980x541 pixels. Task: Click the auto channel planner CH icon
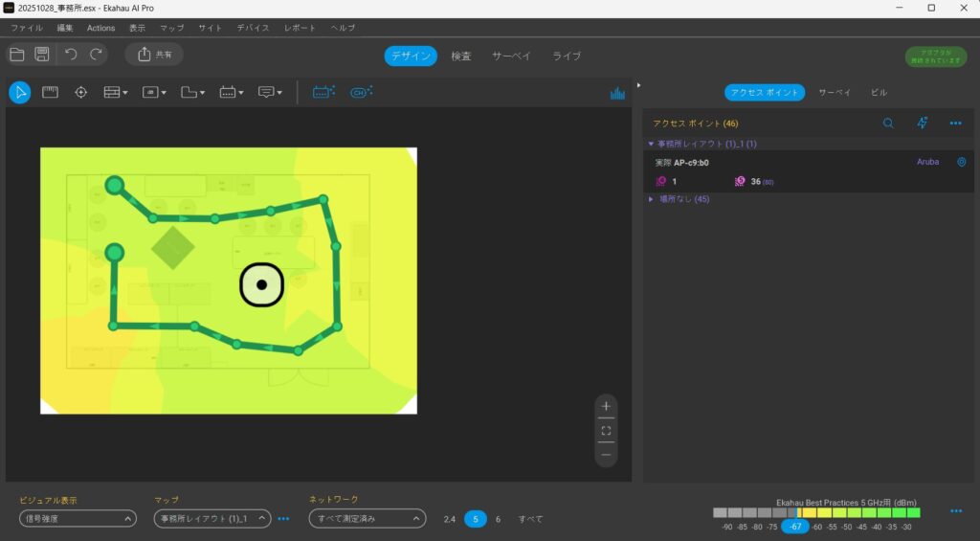coord(361,92)
